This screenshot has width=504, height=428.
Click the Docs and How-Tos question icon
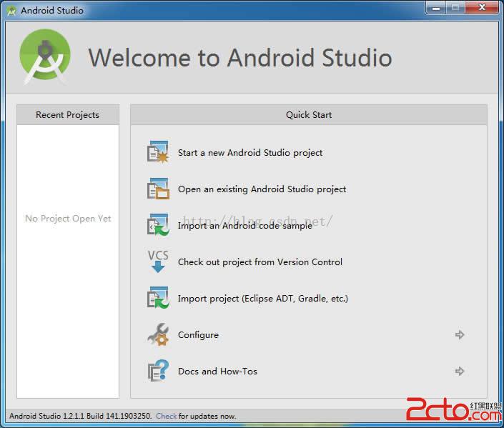pos(158,371)
